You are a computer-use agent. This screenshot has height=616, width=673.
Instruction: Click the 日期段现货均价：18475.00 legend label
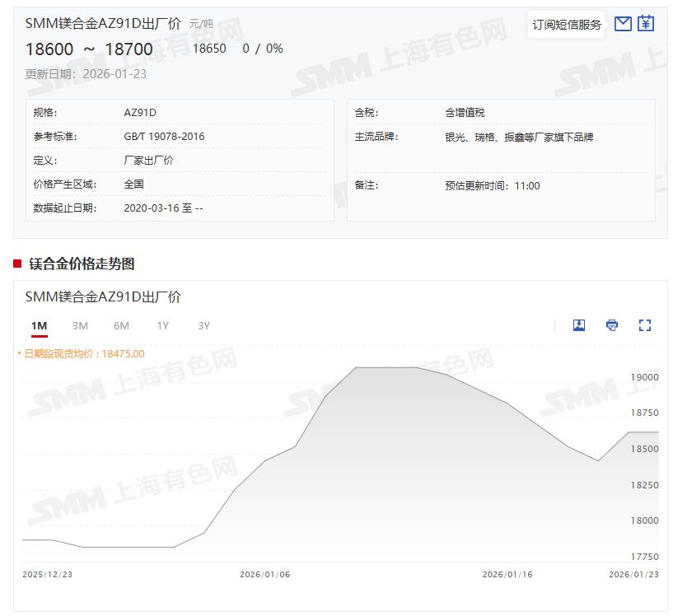click(x=84, y=354)
